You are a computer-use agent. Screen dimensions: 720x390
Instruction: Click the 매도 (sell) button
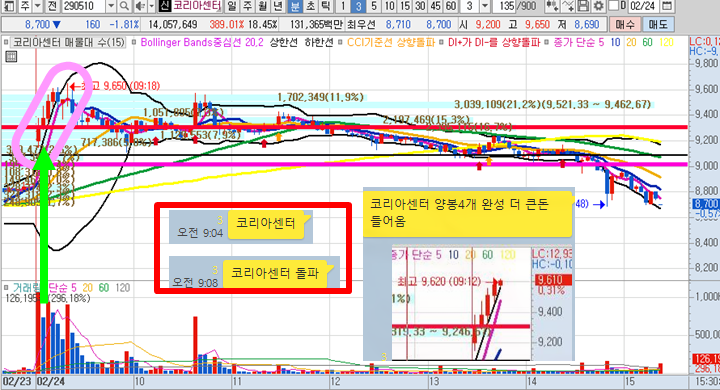pyautogui.click(x=658, y=24)
